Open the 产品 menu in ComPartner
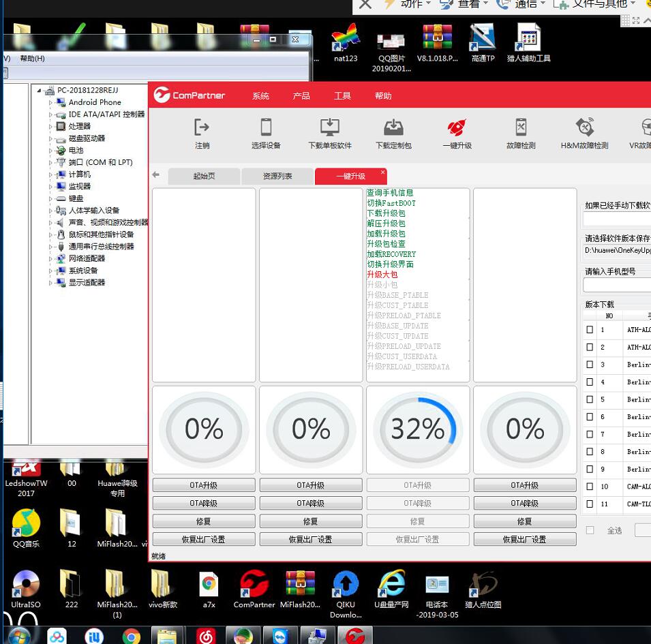Image resolution: width=651 pixels, height=644 pixels. pyautogui.click(x=301, y=96)
